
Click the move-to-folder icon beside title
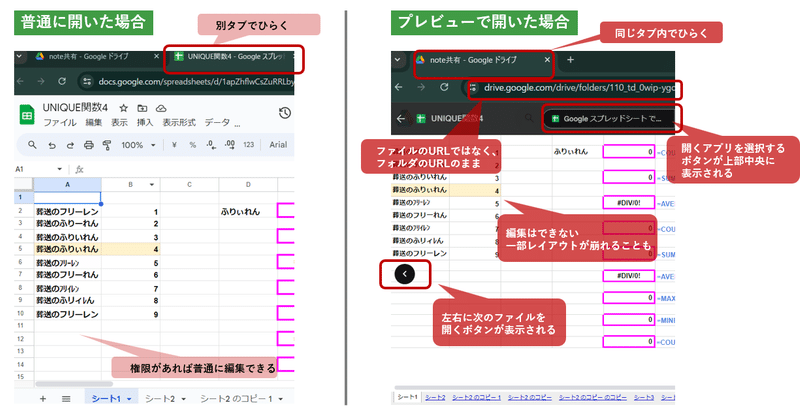[x=142, y=108]
